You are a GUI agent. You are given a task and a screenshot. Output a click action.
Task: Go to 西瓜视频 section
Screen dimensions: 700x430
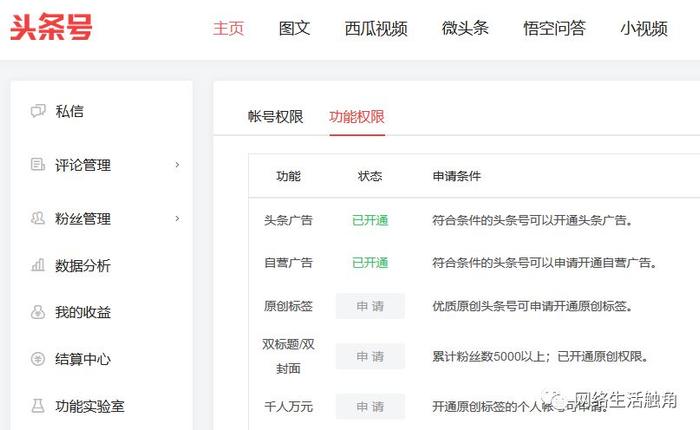point(376,28)
